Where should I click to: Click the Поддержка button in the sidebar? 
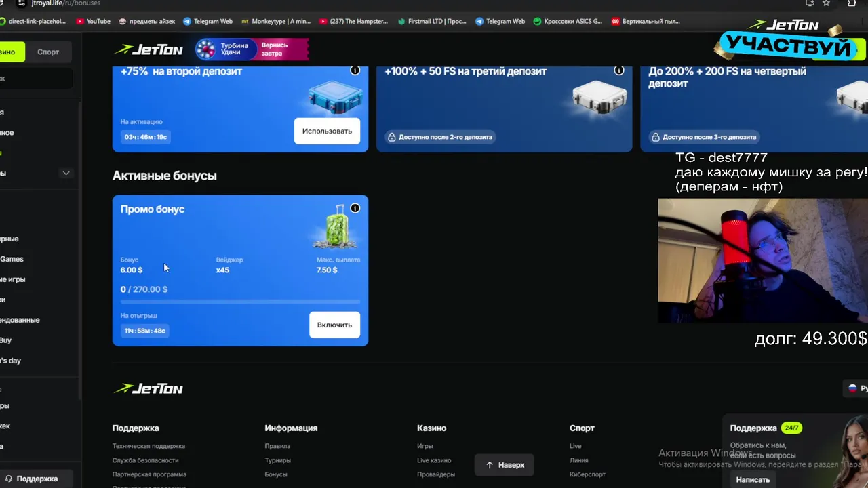tap(37, 479)
